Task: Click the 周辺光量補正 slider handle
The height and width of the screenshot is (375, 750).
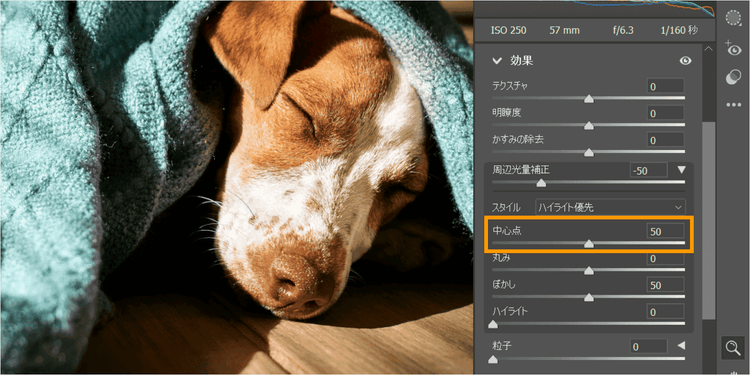Action: (x=540, y=183)
